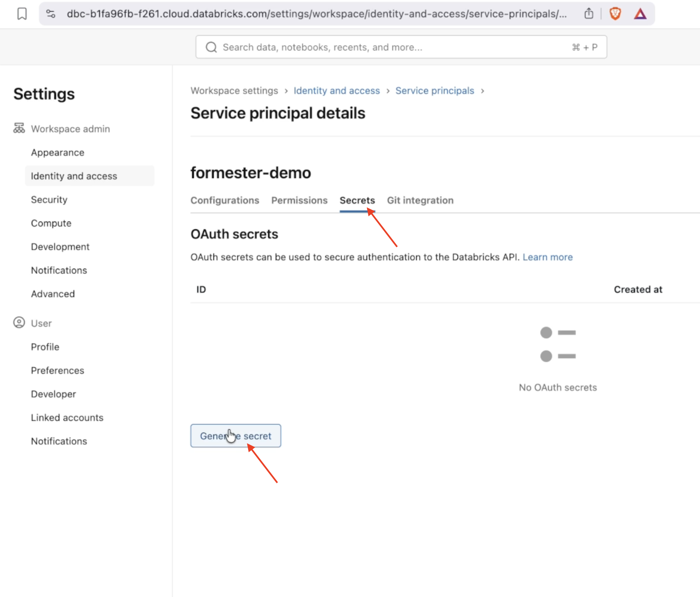
Task: Open the Git integration tab
Action: pyautogui.click(x=420, y=200)
